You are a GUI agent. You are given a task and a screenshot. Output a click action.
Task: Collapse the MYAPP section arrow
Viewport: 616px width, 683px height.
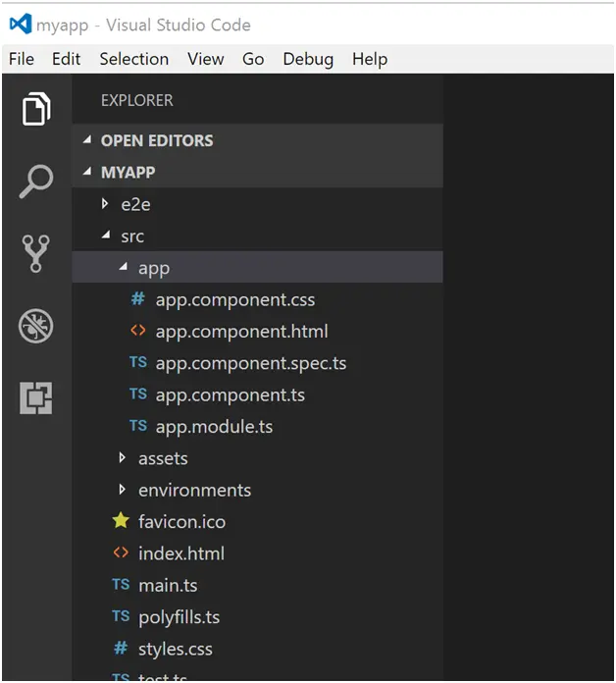[87, 171]
